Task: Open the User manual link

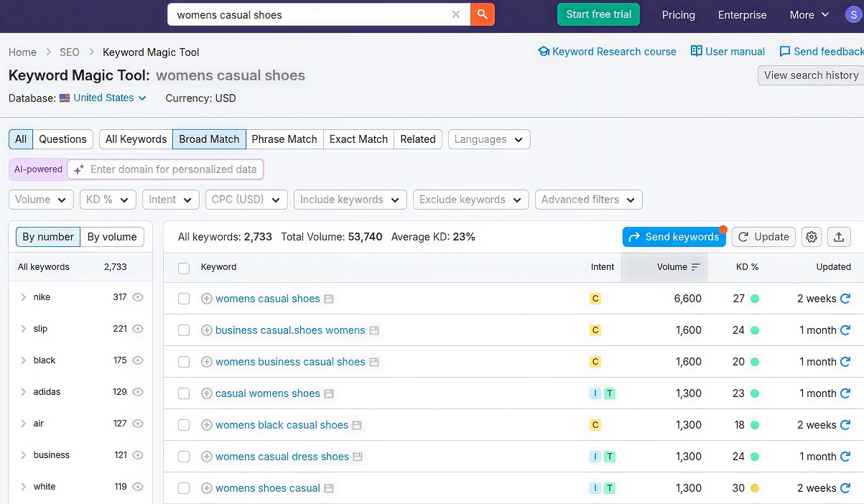Action: 728,52
